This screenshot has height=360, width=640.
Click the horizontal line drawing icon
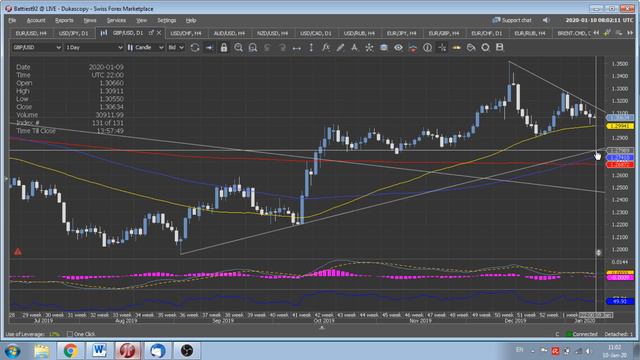(x=297, y=48)
